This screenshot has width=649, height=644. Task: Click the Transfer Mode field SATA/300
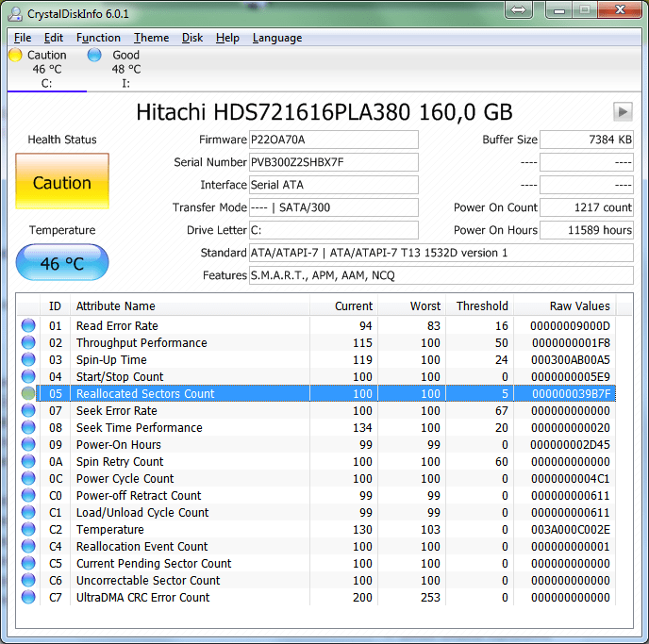334,207
